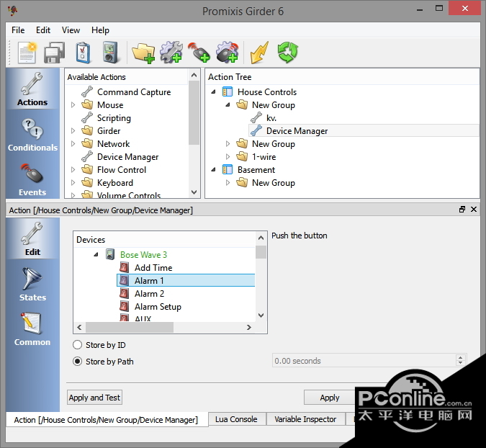Click the Devices vertical scrollbar thumb
Screen dimensions: 486x448
point(261,252)
